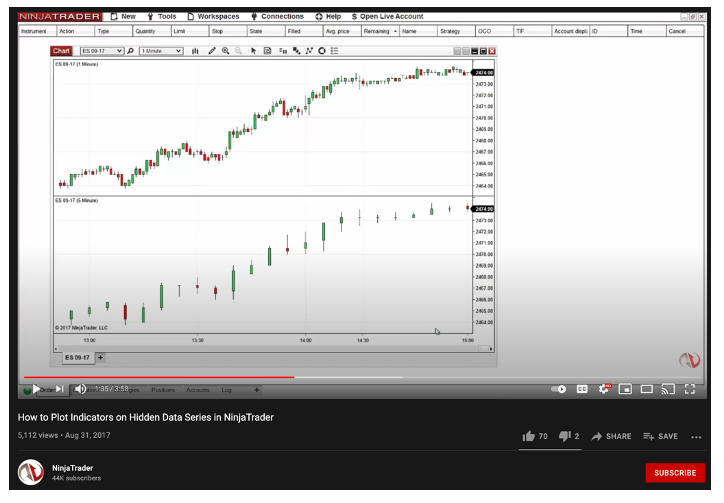Click the 2474.00 price marker on 1 Minute chart
724x503 pixels.
click(483, 73)
